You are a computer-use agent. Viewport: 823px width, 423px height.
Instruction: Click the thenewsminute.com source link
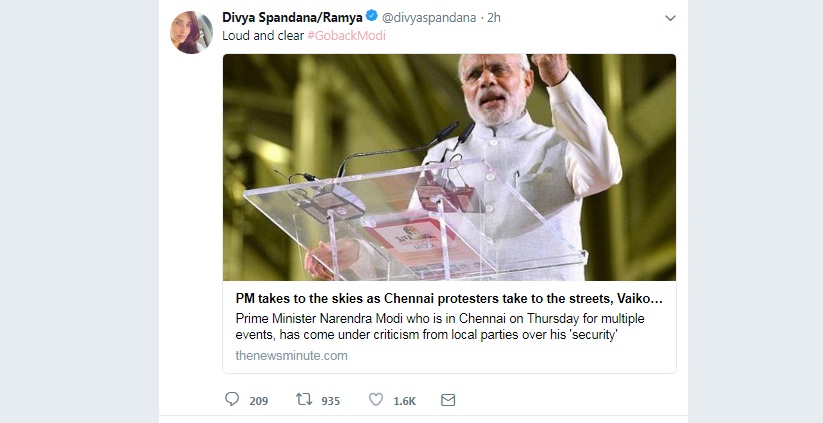pos(291,356)
